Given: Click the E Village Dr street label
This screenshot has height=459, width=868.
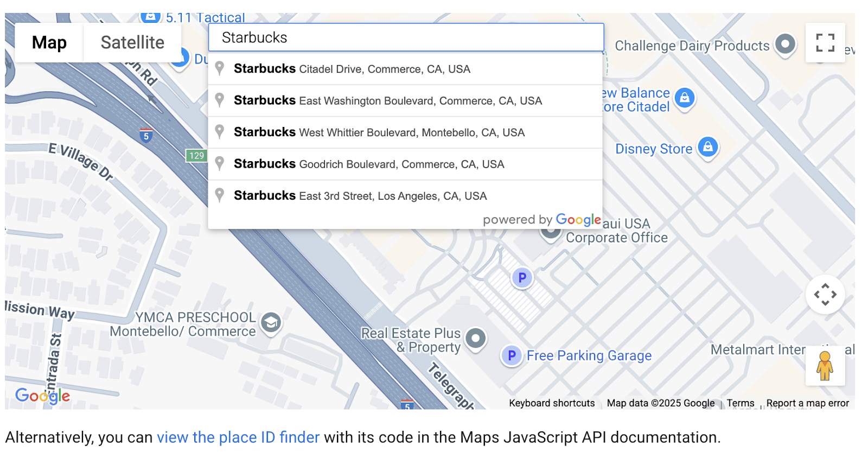Looking at the screenshot, I should (x=81, y=162).
